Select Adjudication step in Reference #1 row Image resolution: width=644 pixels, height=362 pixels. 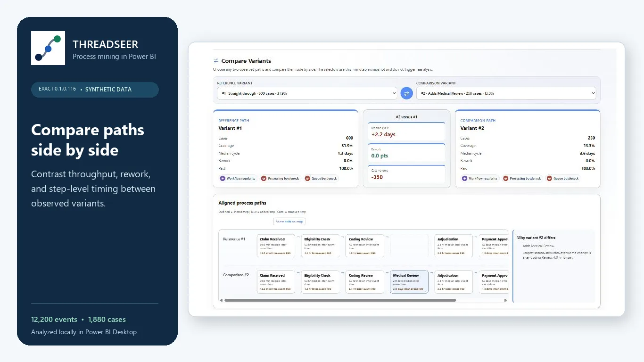tap(453, 246)
